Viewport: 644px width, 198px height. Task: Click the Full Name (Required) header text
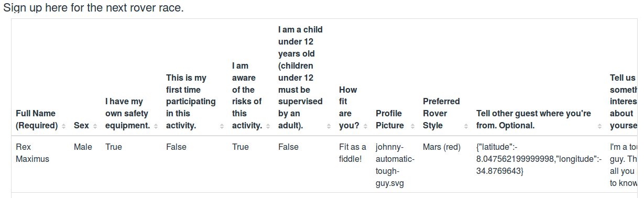click(x=37, y=119)
